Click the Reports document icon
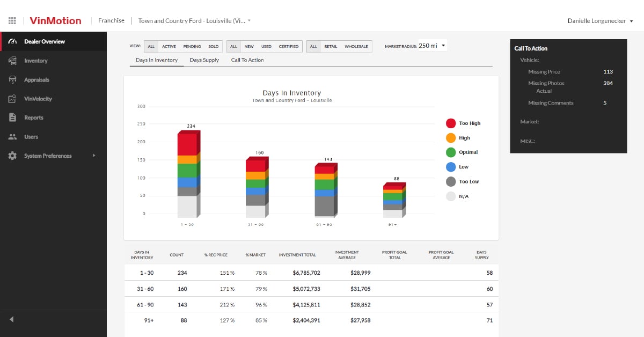 (13, 118)
